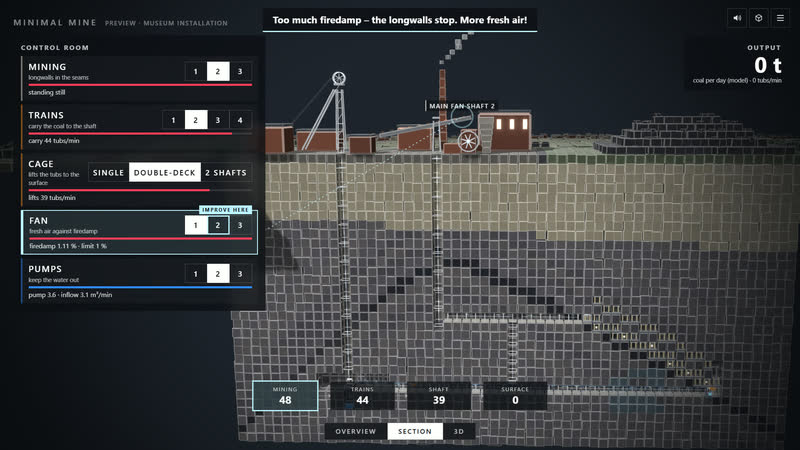Click the Mining capacity bar

140,85
